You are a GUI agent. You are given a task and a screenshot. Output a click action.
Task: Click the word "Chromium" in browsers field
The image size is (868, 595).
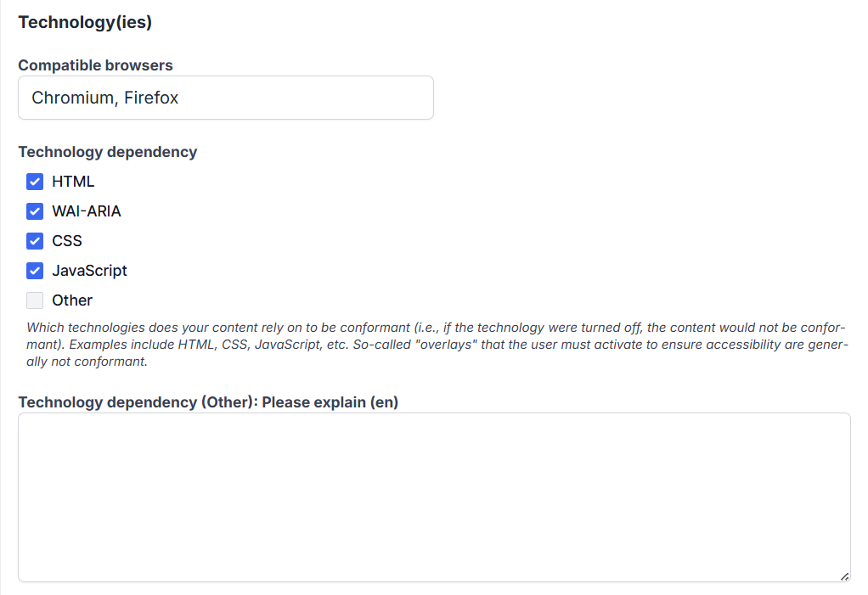pyautogui.click(x=73, y=98)
